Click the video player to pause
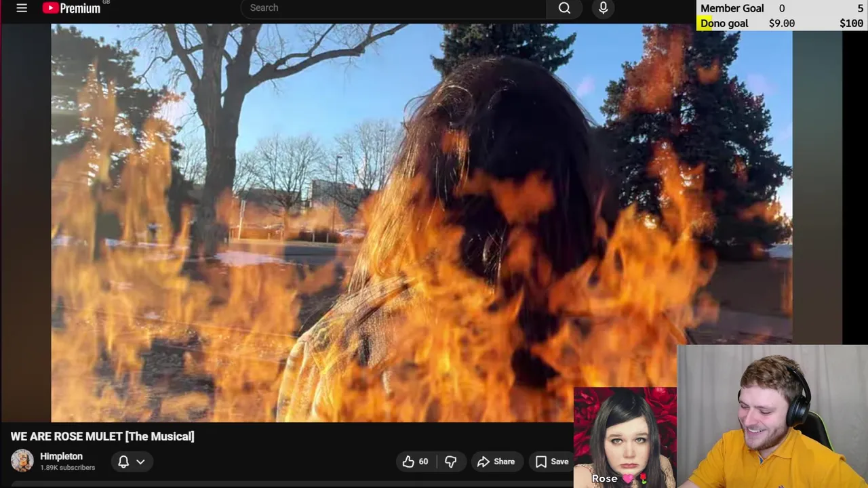 tap(422, 222)
